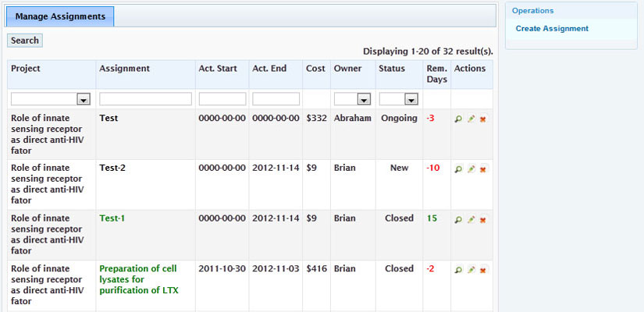Screen dimensions: 644x312
Task: View the Test-2 assignment magnifier icon
Action: [458, 169]
